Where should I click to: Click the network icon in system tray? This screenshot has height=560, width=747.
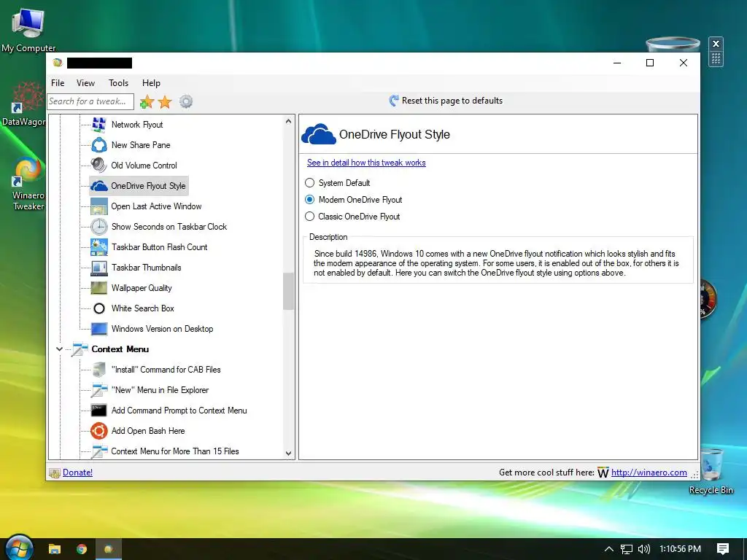tap(627, 549)
